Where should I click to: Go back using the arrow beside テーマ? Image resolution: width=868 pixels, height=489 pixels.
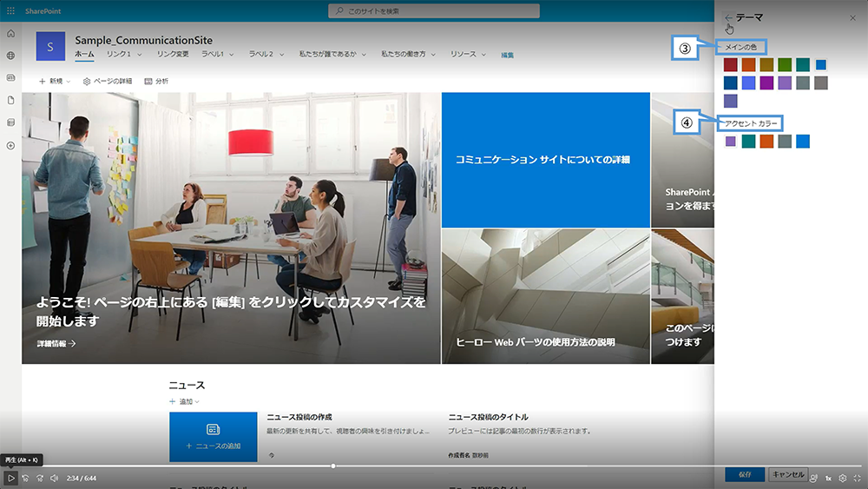(x=728, y=17)
